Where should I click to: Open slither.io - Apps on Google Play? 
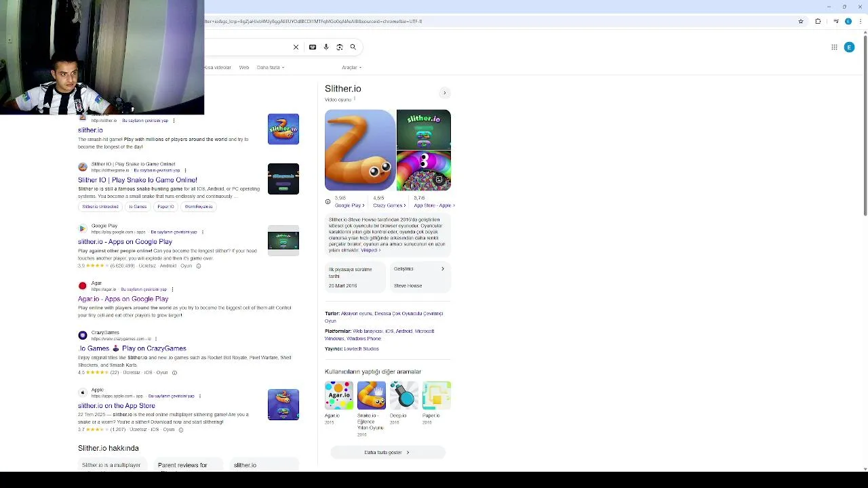[125, 241]
